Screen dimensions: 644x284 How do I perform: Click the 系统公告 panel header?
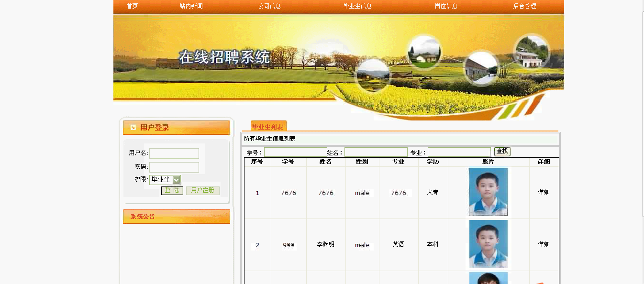click(177, 217)
